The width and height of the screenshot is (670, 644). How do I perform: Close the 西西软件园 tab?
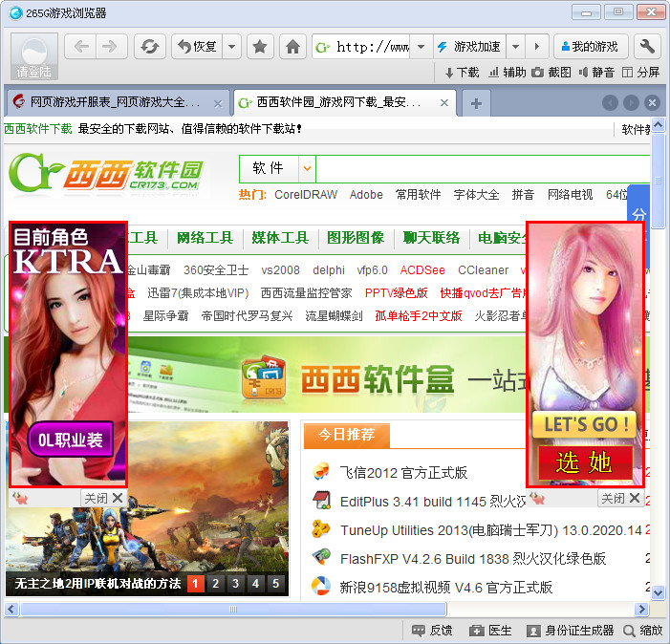click(444, 102)
